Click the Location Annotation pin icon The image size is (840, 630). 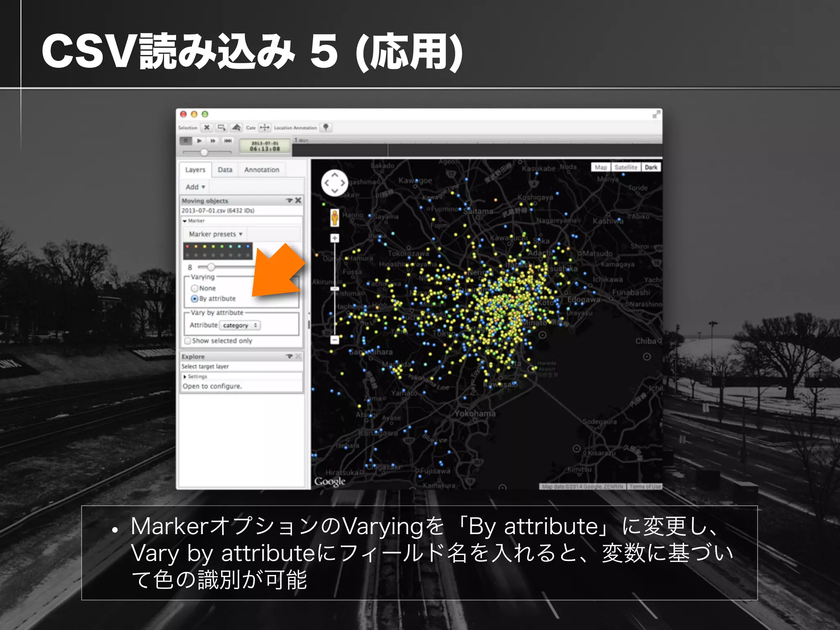[x=326, y=128]
